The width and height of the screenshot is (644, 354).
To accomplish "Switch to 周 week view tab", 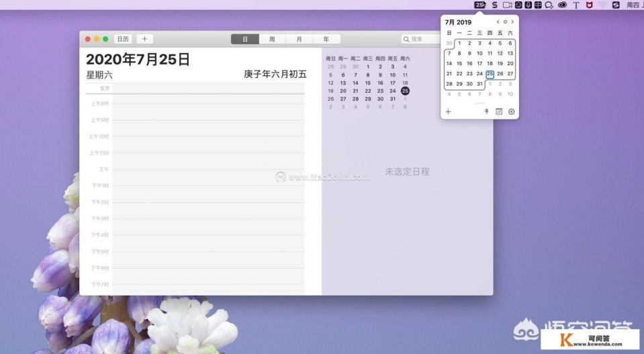I will pos(272,39).
